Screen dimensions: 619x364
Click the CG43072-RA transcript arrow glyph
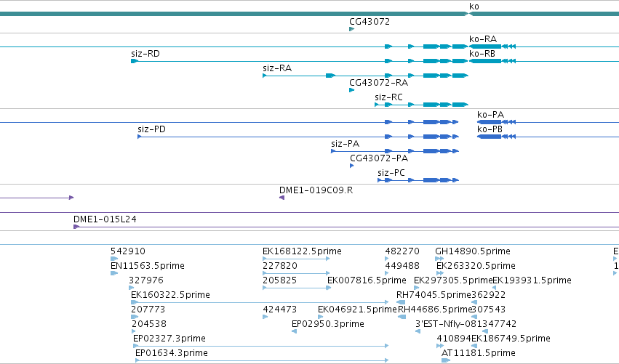pos(352,90)
